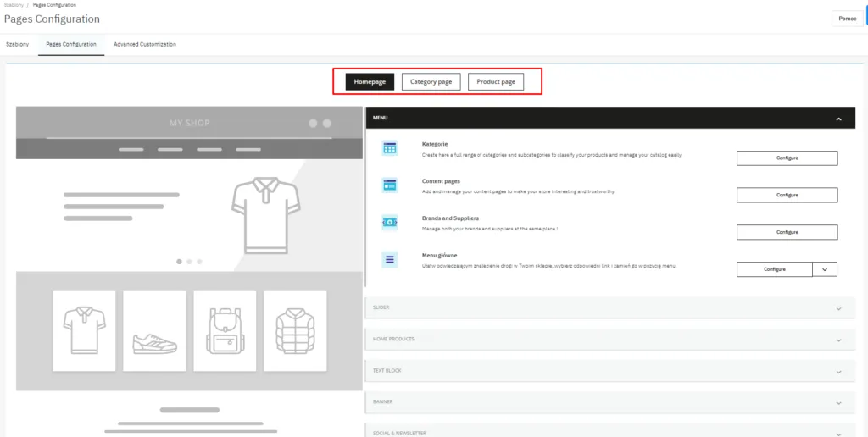
Task: Select the first slider dot in preview
Action: coord(179,262)
